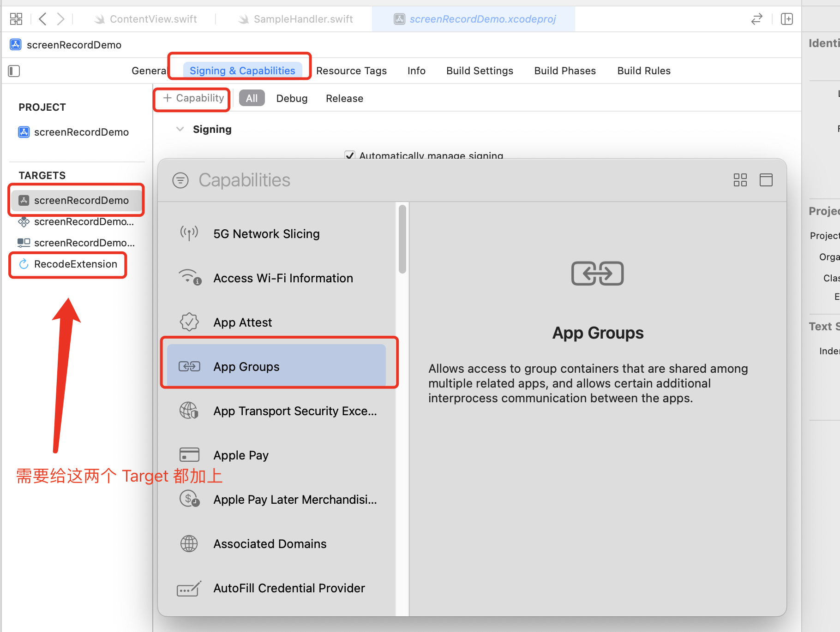
Task: Click the App Attest badge icon
Action: [189, 322]
